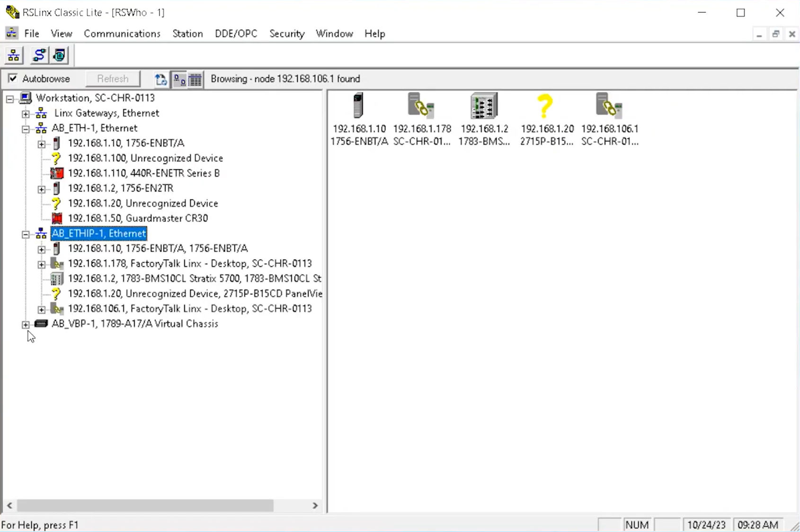
Task: Collapse the Workstation SC-CHR-0113 node
Action: pos(10,99)
